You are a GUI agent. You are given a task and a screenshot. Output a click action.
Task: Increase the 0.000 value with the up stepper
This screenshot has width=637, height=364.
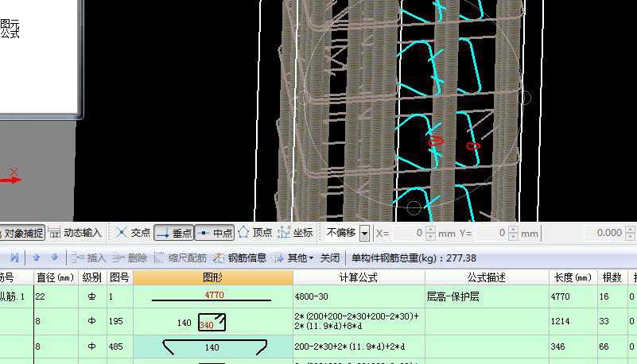(630, 230)
